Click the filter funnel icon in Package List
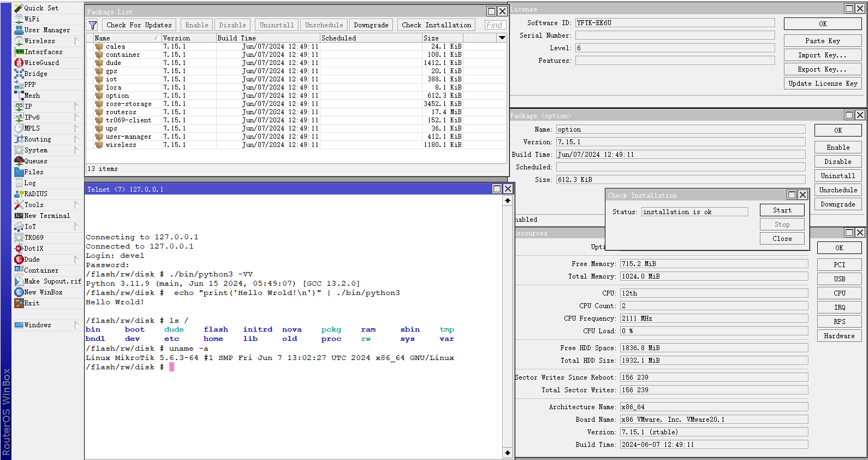 (93, 25)
